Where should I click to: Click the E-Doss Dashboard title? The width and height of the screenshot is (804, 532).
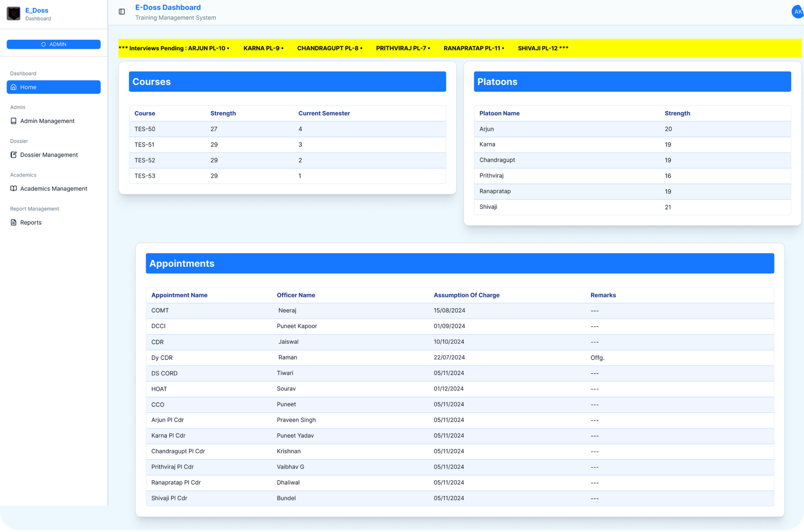168,8
